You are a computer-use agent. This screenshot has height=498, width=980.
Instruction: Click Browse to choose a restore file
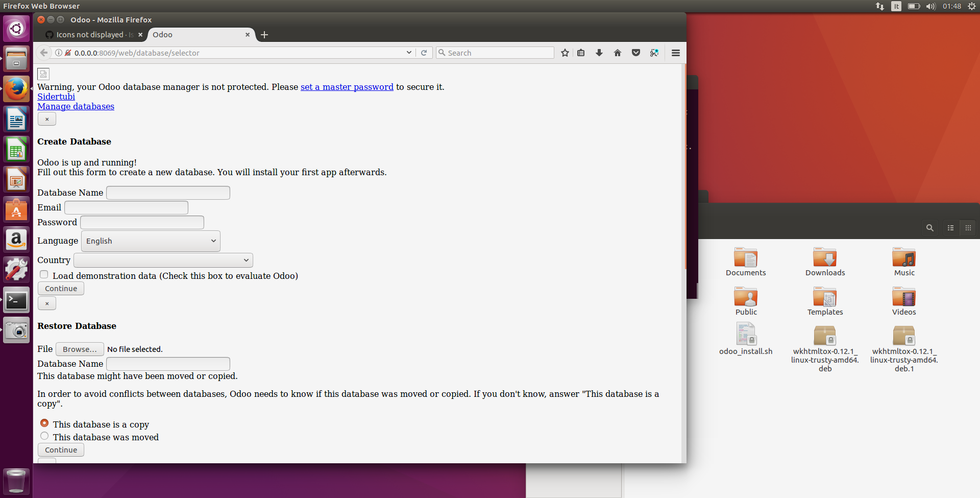pos(79,349)
